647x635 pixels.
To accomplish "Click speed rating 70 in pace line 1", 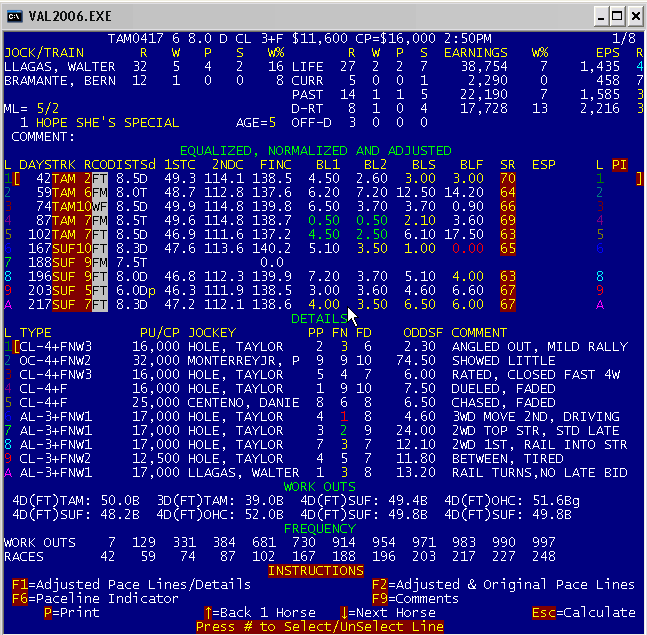I will (508, 179).
